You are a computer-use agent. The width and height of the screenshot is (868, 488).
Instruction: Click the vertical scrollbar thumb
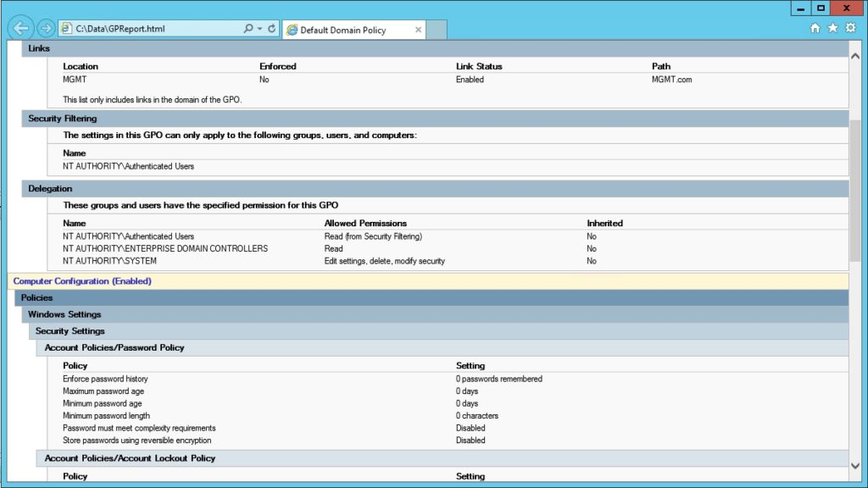pyautogui.click(x=855, y=190)
